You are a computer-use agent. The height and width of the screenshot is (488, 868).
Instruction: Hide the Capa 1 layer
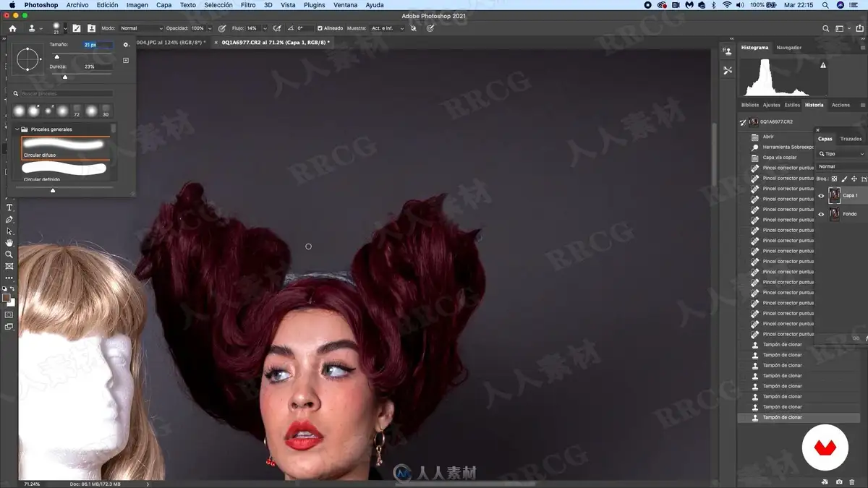tap(821, 195)
